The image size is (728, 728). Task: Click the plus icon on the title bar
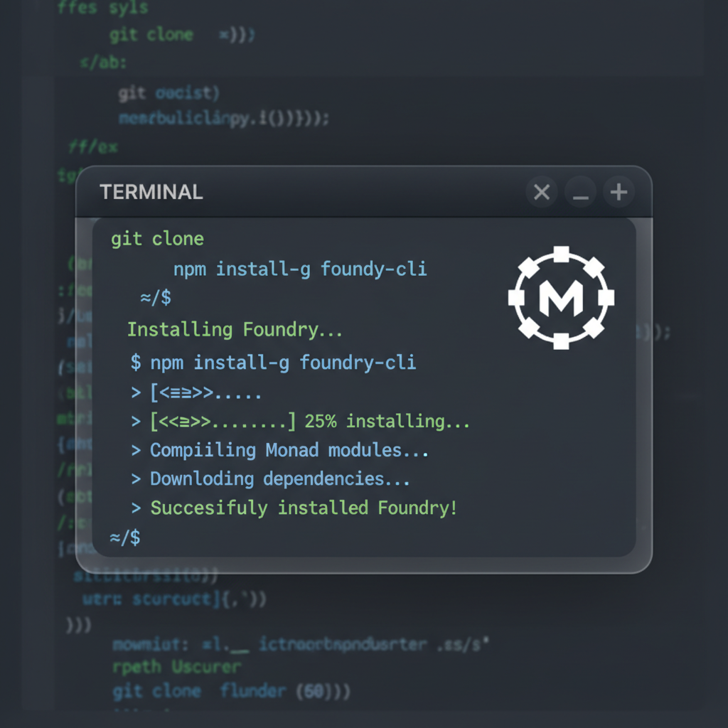pyautogui.click(x=618, y=192)
